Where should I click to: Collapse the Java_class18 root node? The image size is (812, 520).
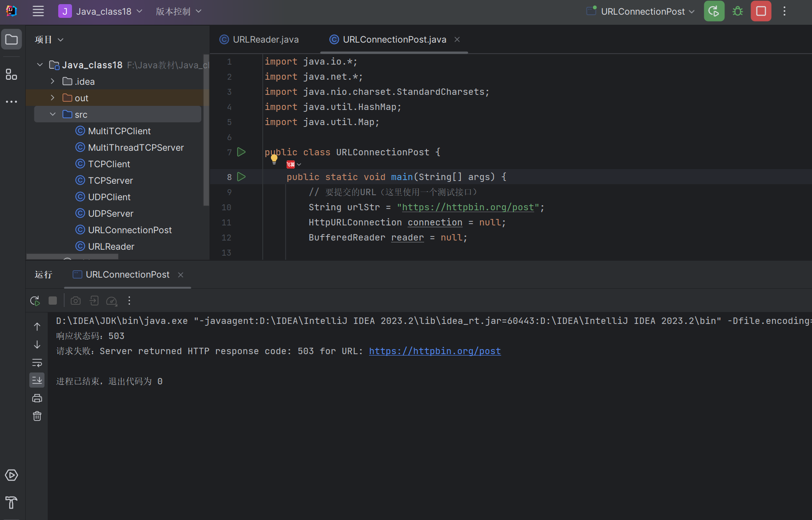tap(40, 65)
